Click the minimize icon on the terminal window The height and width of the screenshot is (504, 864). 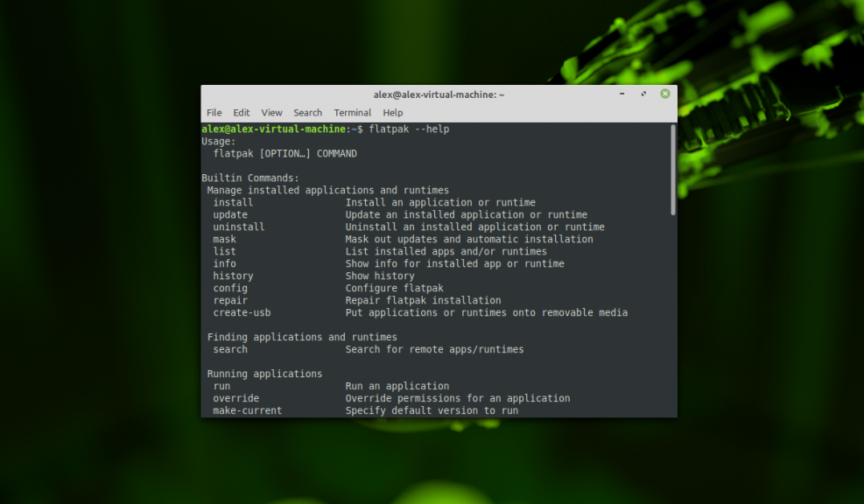(621, 94)
